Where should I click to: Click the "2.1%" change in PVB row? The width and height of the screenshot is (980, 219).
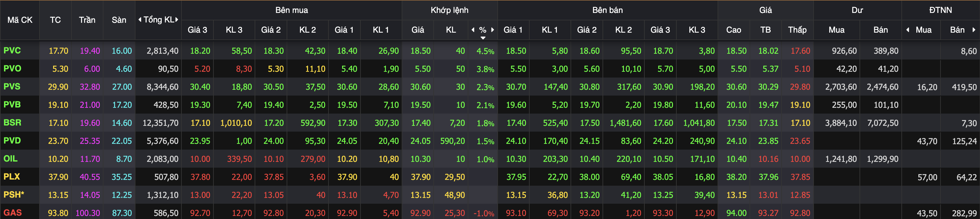coord(485,105)
